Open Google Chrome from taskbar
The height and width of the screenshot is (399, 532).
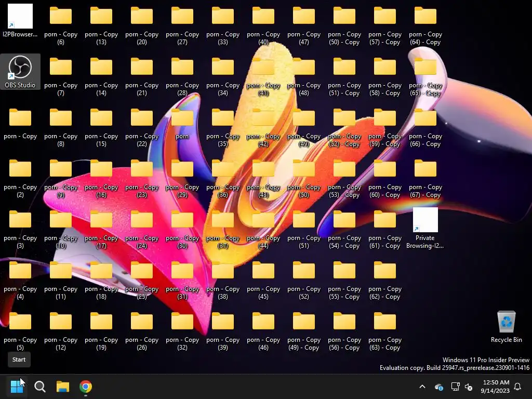tap(86, 387)
